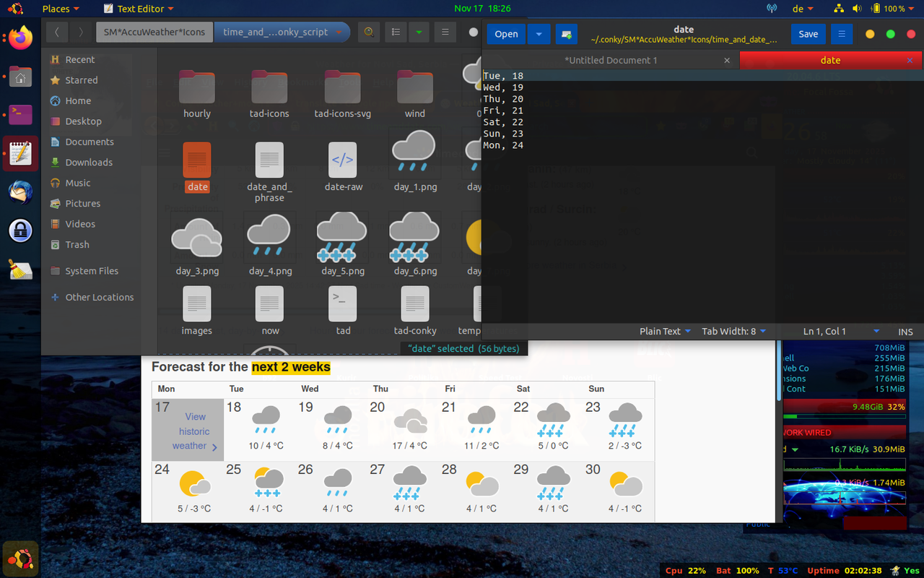Select the file named now
The width and height of the screenshot is (924, 578).
pos(270,311)
